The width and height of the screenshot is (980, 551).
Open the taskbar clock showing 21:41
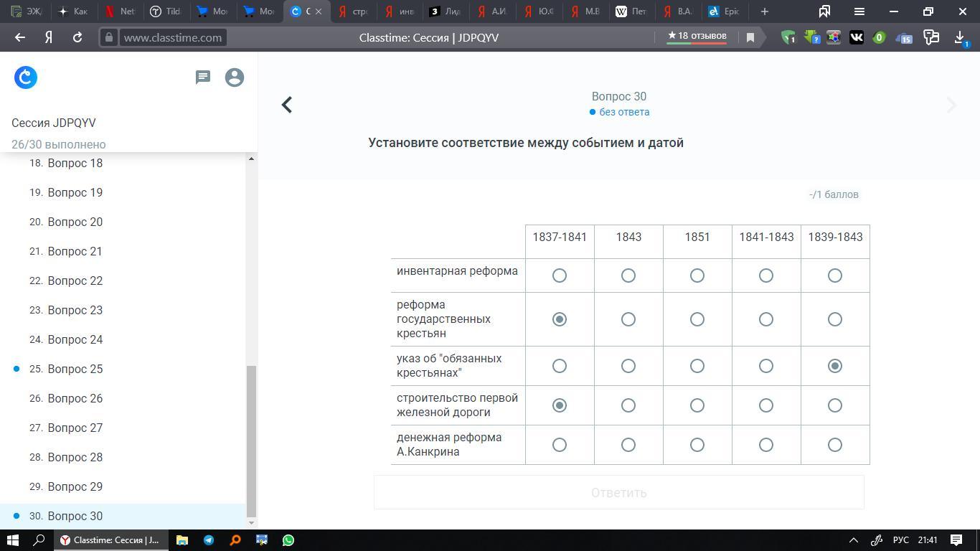pyautogui.click(x=928, y=540)
